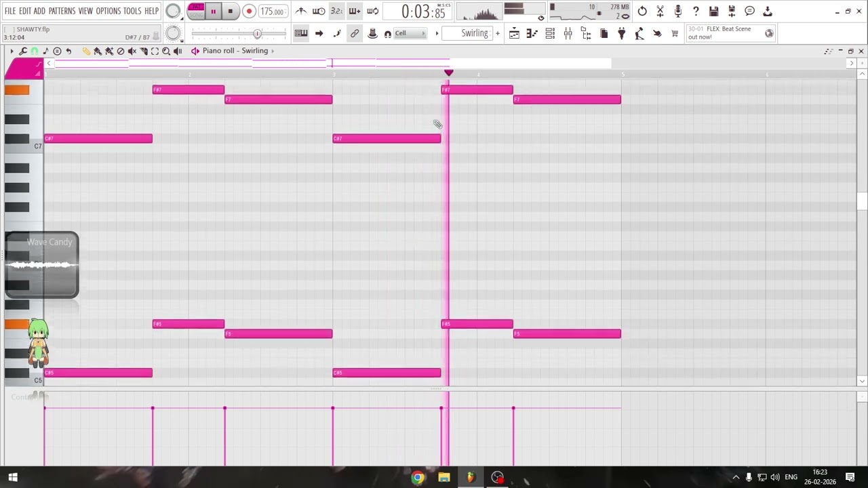Toggle overdub blend recording

pyautogui.click(x=355, y=11)
